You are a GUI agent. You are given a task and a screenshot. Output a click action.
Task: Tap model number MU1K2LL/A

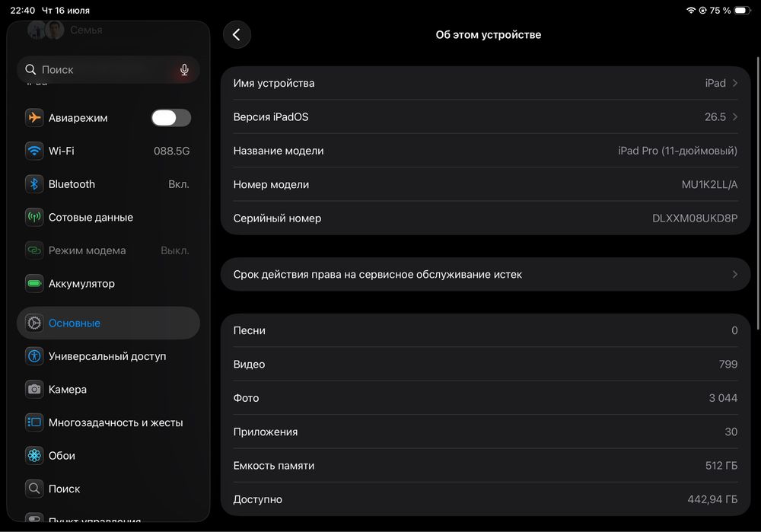(709, 184)
